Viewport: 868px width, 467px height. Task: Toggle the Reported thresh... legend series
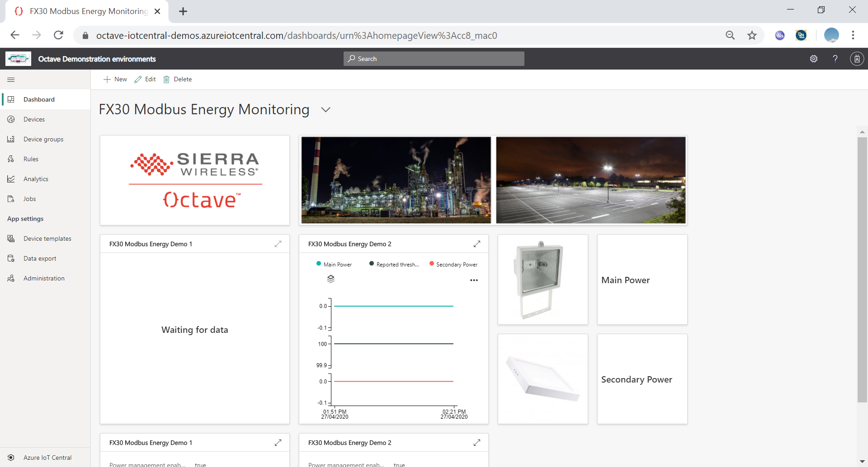coord(394,264)
